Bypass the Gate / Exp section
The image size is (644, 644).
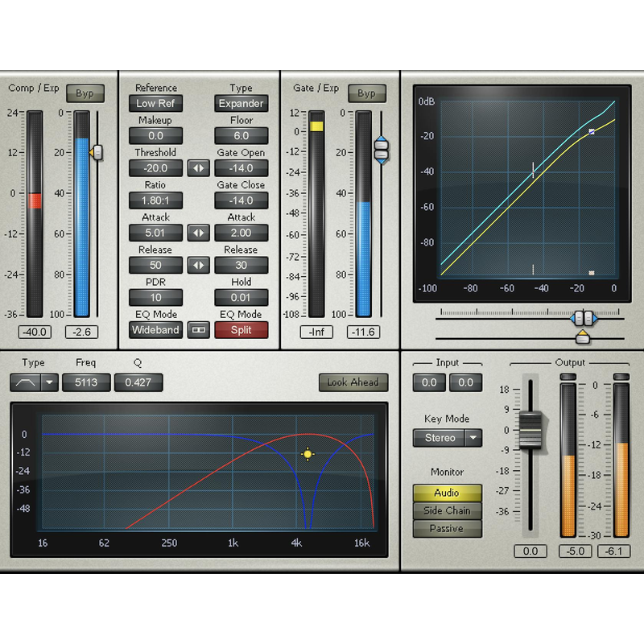(x=367, y=93)
